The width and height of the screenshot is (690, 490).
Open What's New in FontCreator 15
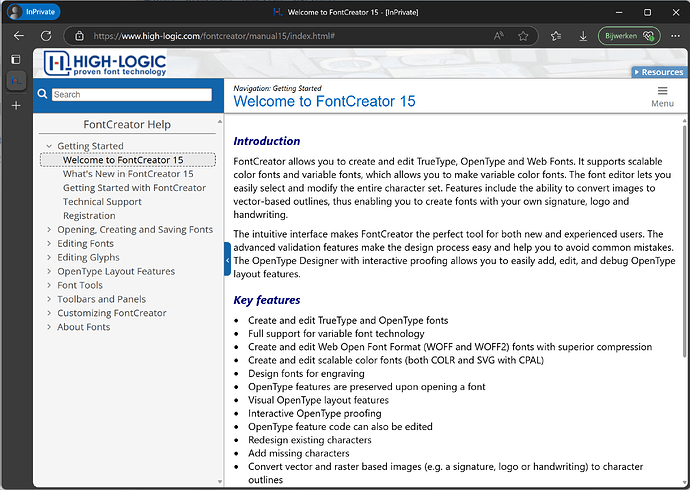point(128,174)
